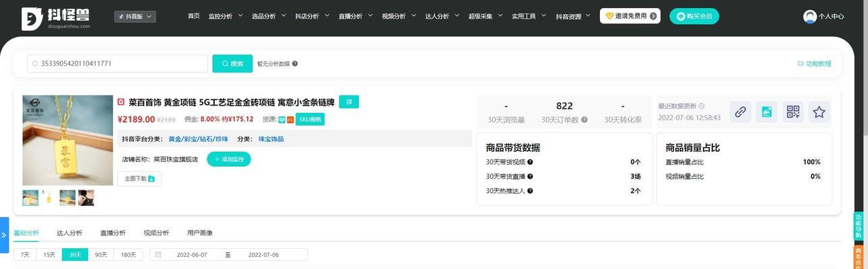Image resolution: width=868 pixels, height=269 pixels.
Task: Click the help icon beside 30天带货直播
Action: pos(530,176)
